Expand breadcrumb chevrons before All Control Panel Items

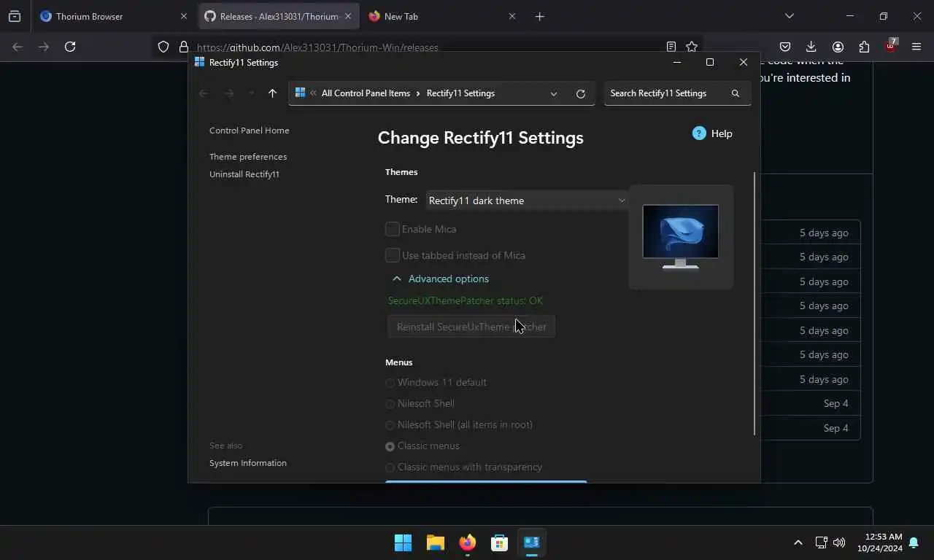coord(313,93)
